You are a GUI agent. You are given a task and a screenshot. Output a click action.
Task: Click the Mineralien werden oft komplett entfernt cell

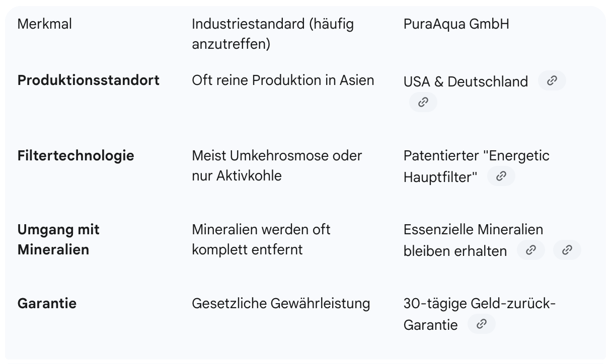click(x=261, y=239)
